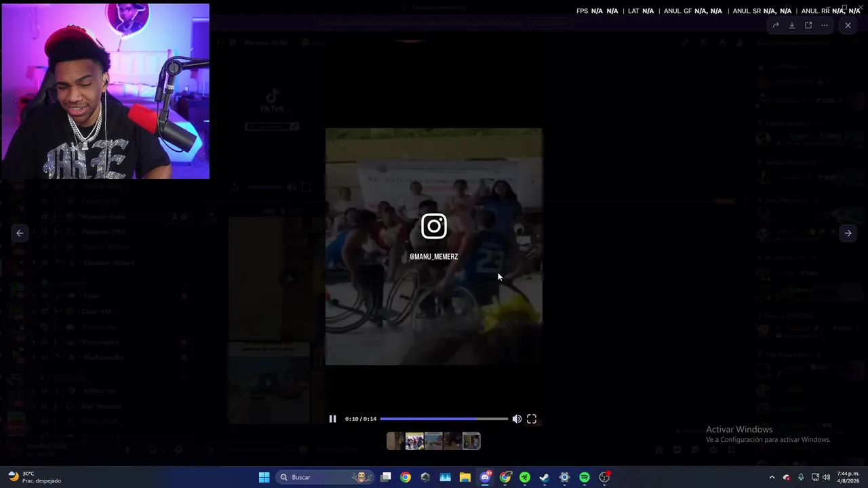
Task: Go to the next media item
Action: pos(848,233)
